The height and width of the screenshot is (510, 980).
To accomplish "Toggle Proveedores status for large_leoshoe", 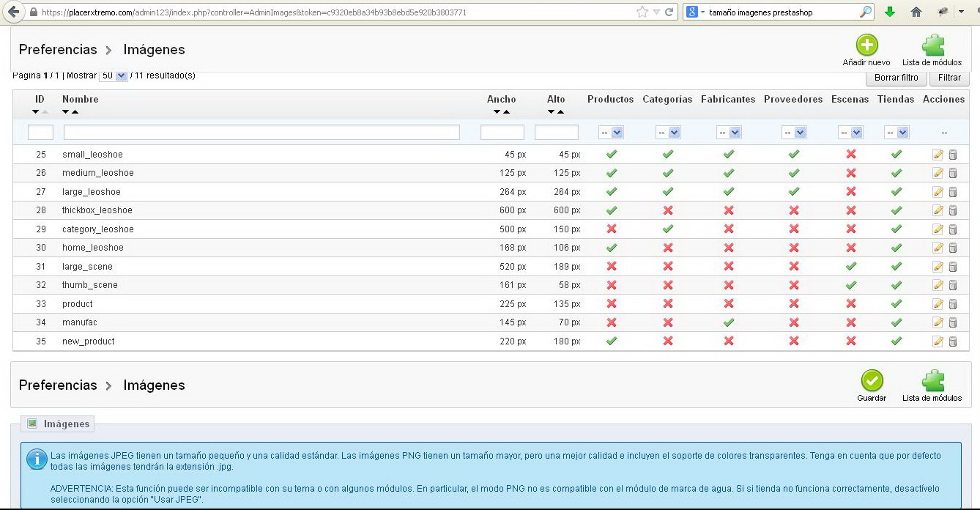I will point(794,192).
